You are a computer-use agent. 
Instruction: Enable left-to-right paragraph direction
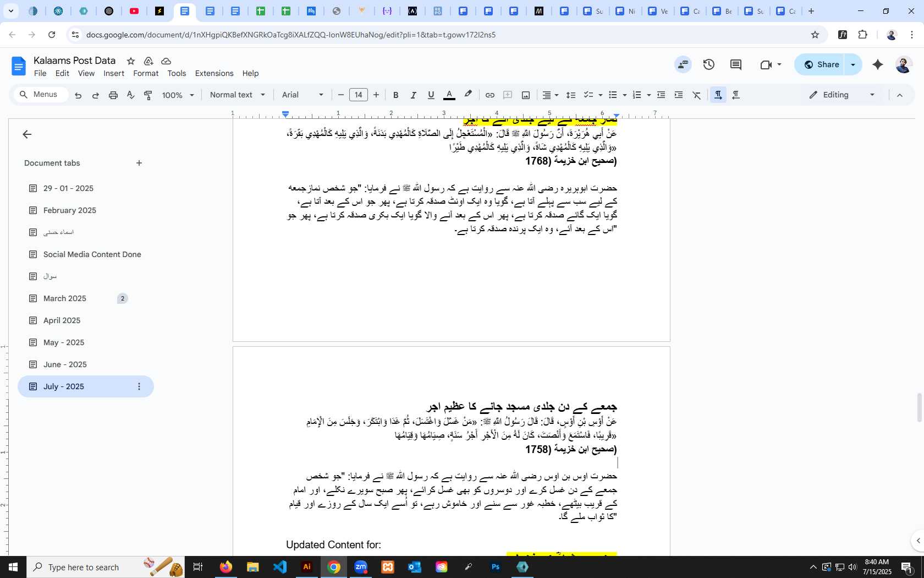tap(718, 95)
